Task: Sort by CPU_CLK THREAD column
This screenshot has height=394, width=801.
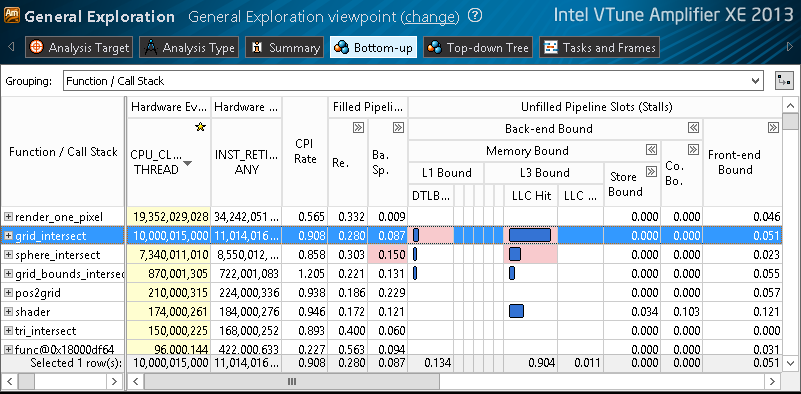Action: 169,162
